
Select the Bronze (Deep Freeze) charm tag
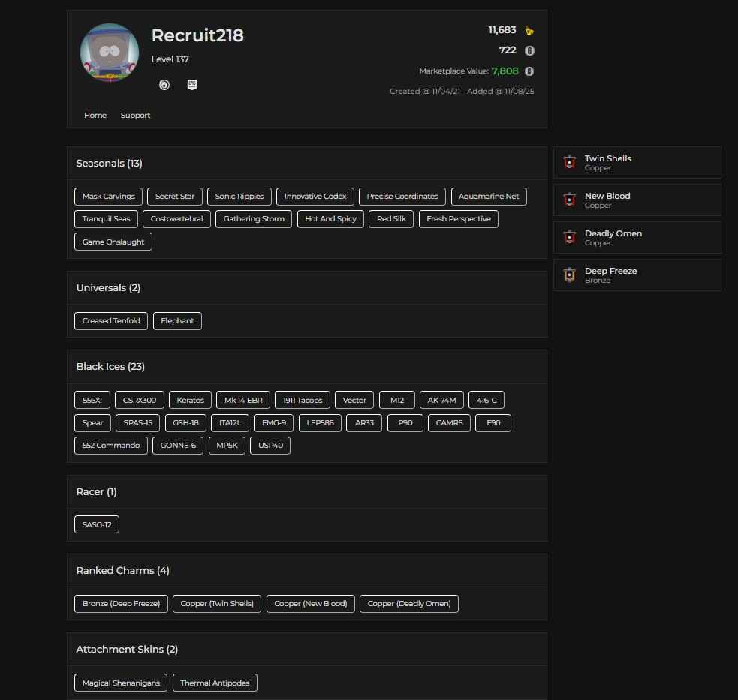(x=121, y=604)
